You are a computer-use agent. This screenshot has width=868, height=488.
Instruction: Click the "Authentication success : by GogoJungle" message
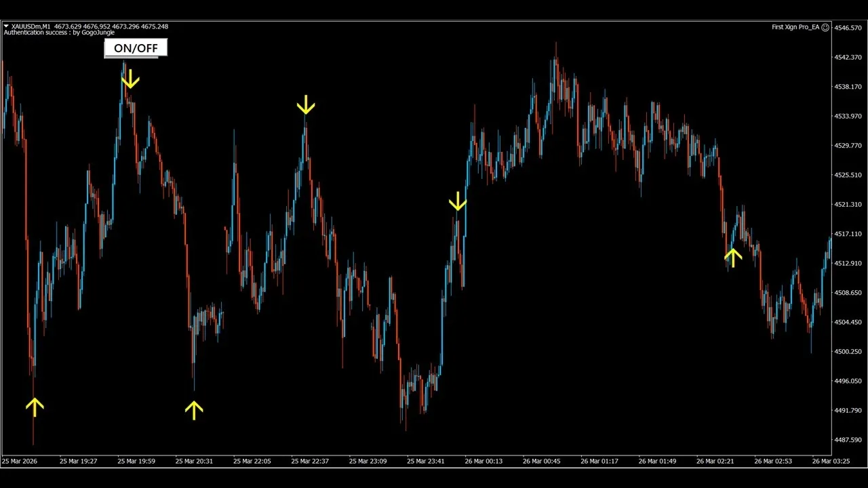tap(59, 33)
